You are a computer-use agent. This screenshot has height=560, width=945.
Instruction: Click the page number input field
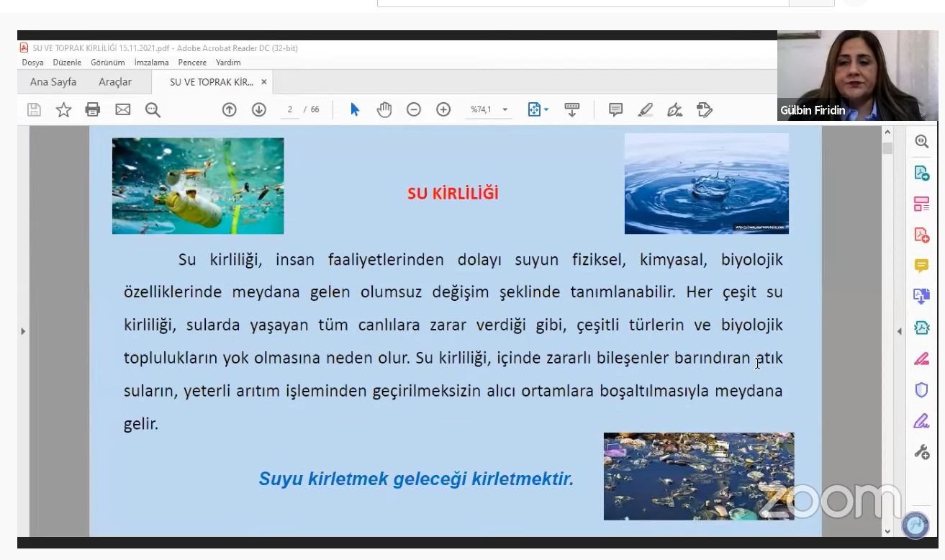click(x=290, y=109)
